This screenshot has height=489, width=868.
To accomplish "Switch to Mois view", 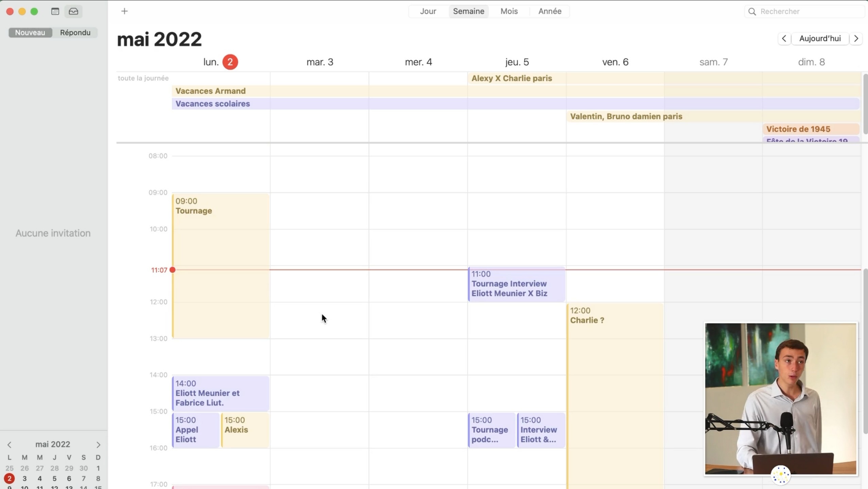I will (x=509, y=11).
